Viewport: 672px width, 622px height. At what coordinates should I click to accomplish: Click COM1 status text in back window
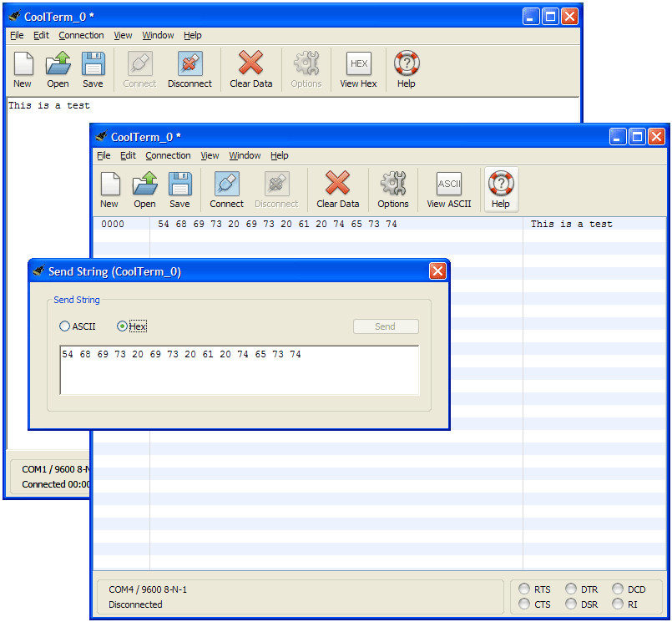[56, 469]
